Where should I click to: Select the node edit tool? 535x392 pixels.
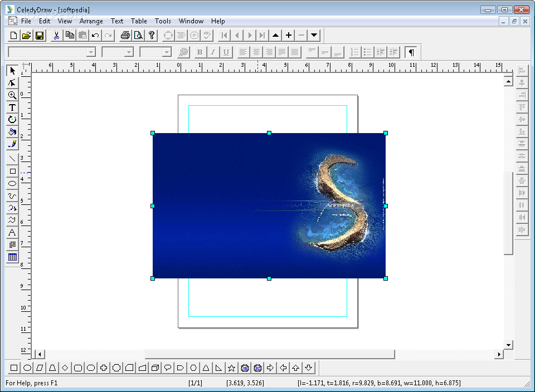point(12,83)
